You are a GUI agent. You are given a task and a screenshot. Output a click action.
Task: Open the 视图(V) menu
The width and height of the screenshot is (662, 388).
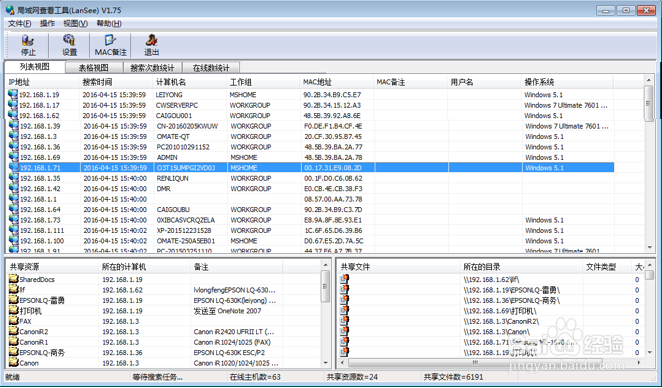coord(75,24)
